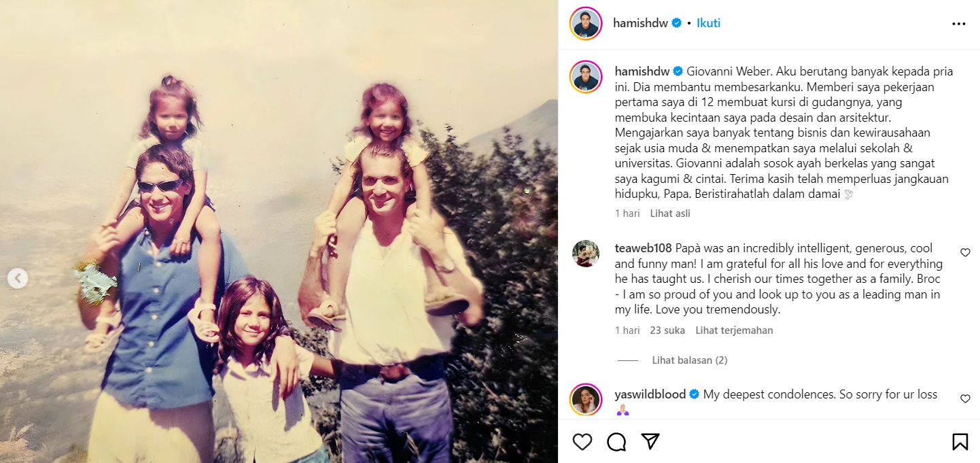This screenshot has width=980, height=463.
Task: Show original caption with Lihat asli
Action: [x=670, y=213]
